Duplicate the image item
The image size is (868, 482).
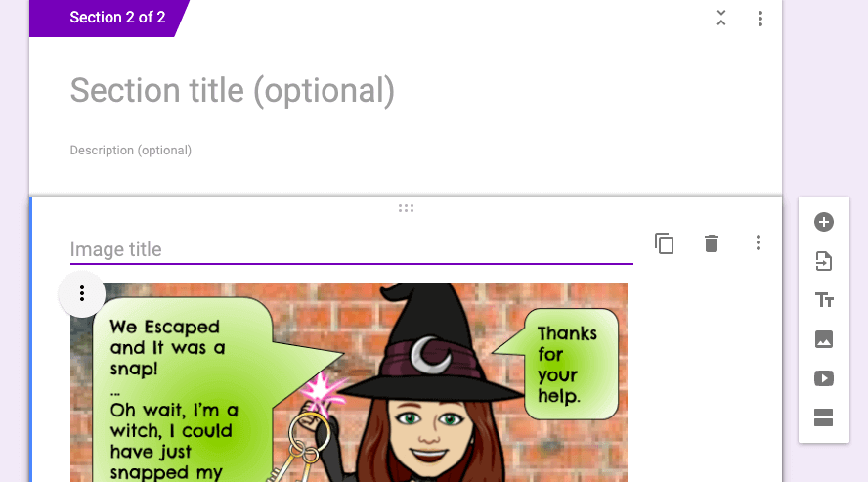point(665,243)
